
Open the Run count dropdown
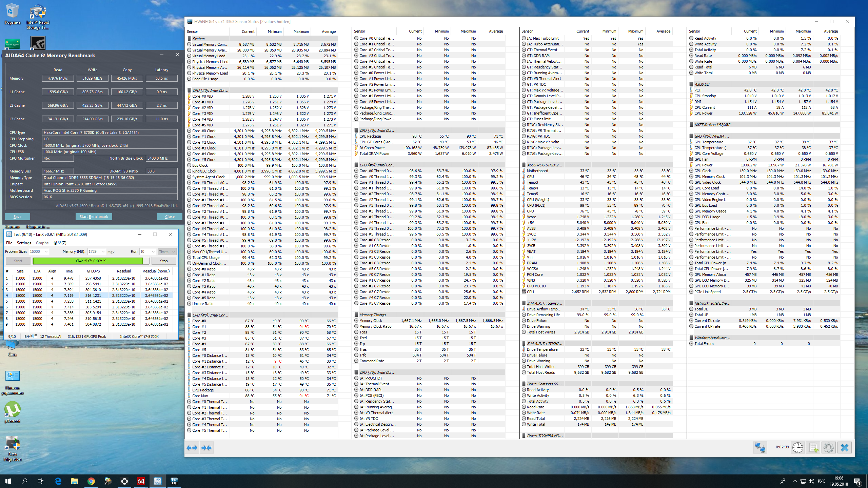point(153,252)
